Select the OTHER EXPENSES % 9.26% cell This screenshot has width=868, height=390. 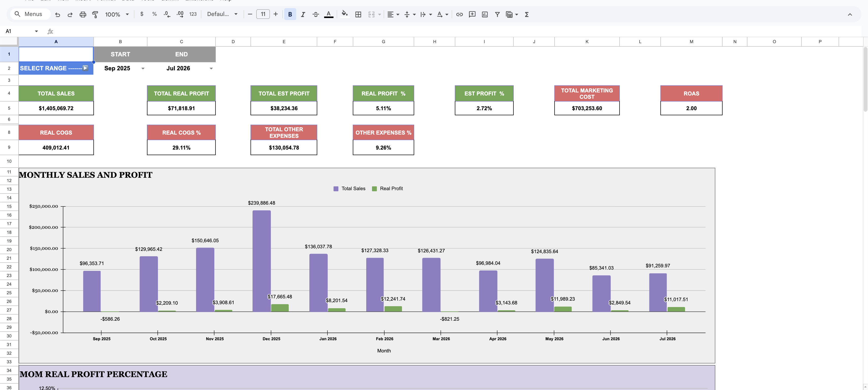383,148
